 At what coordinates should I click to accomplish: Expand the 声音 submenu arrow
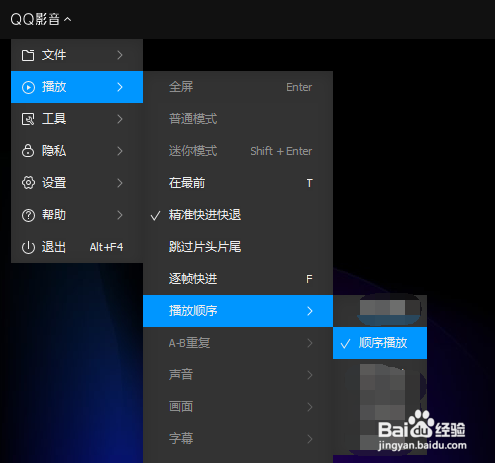pos(310,375)
